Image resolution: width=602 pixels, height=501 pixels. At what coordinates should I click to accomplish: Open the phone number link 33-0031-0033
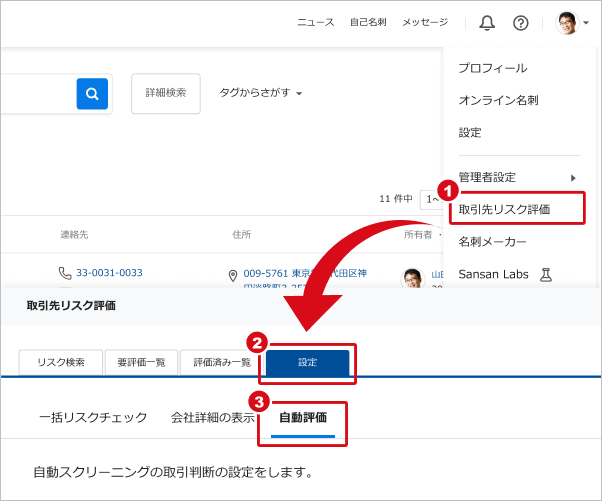[109, 273]
